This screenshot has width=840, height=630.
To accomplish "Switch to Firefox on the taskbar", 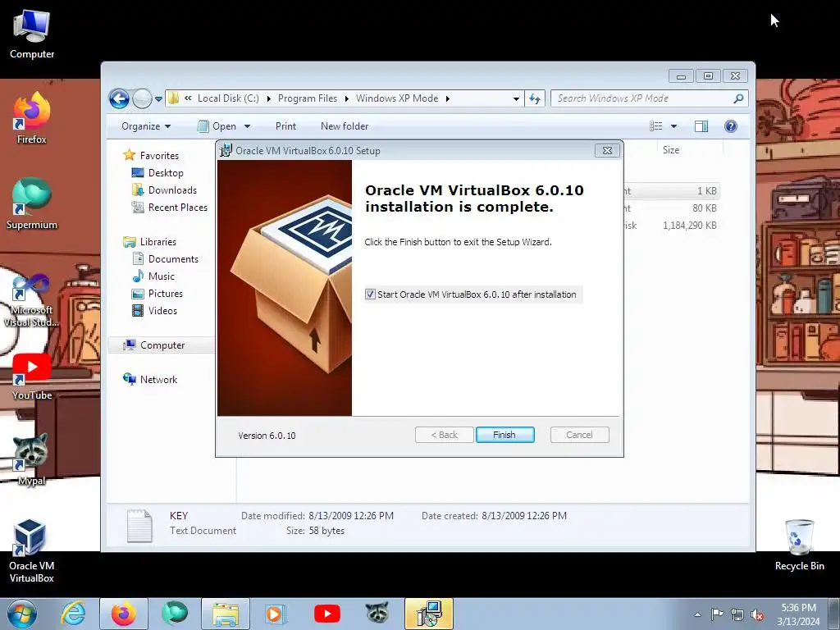I will pyautogui.click(x=124, y=614).
